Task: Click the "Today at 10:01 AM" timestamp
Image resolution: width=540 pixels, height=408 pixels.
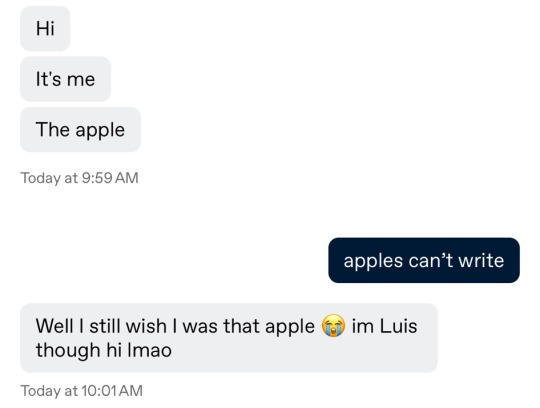Action: 82,391
